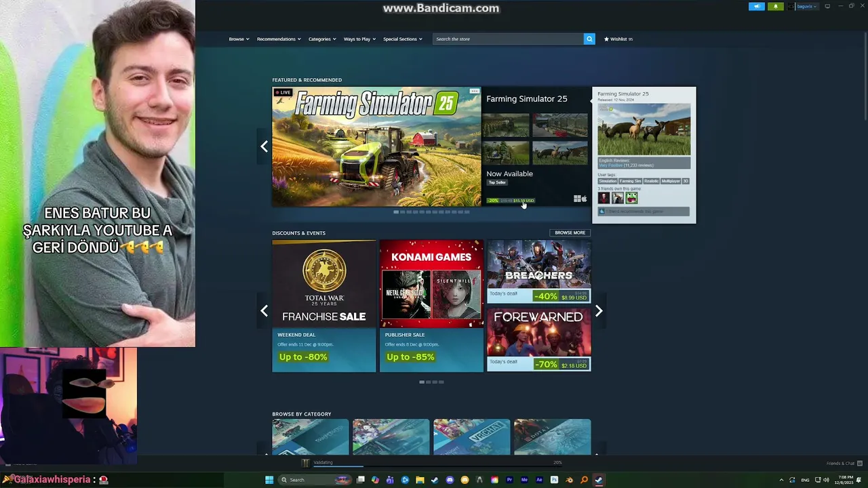Screen dimensions: 868x488
Task: Open the Konami Games Publisher Sale card
Action: (x=431, y=306)
